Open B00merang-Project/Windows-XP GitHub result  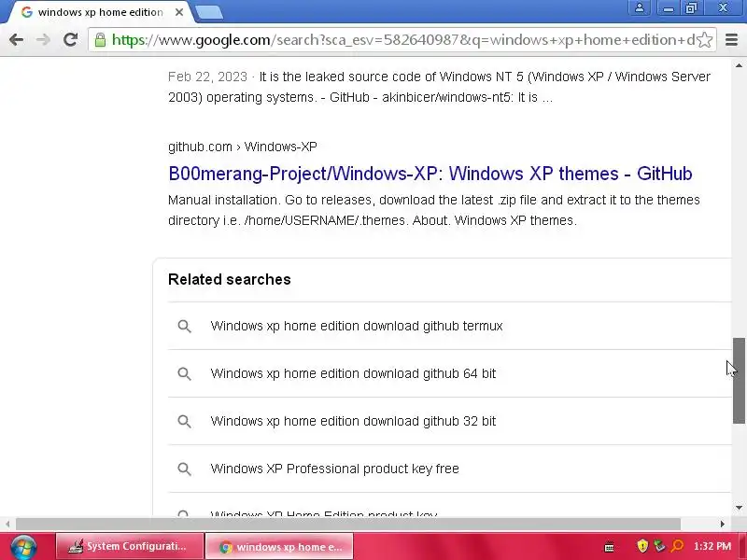430,174
